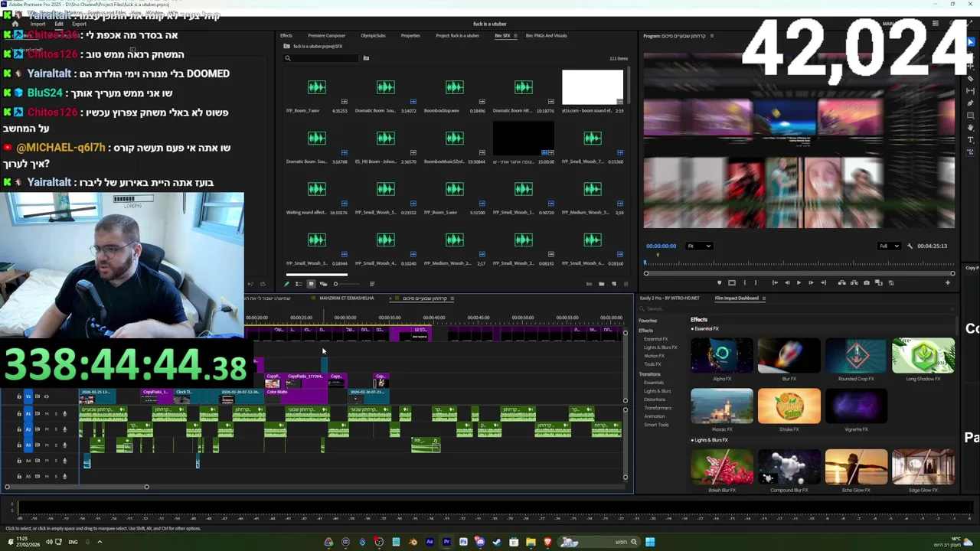Click the trash Clear icon in the bin footer
The width and height of the screenshot is (980, 551).
point(626,284)
